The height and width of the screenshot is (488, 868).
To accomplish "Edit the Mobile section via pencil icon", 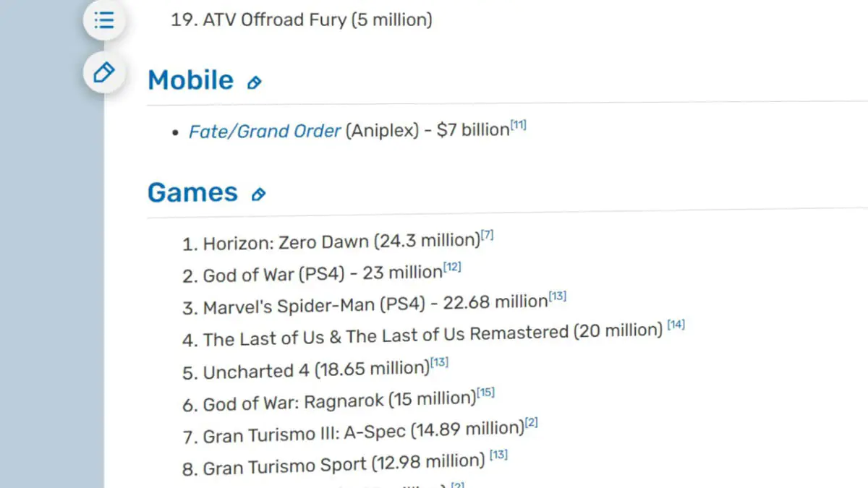I will [x=254, y=82].
